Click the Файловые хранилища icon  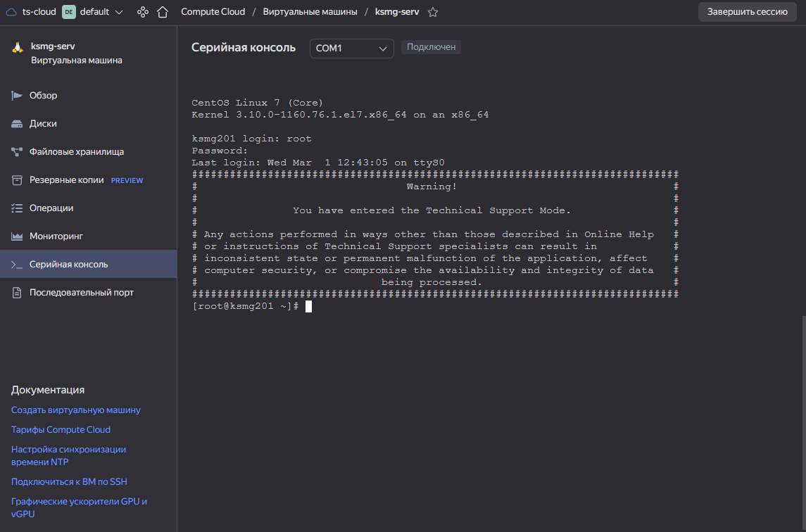(17, 151)
